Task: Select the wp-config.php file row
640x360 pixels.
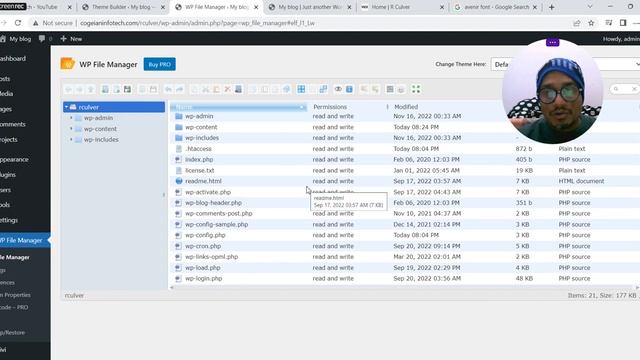Action: pos(404,235)
